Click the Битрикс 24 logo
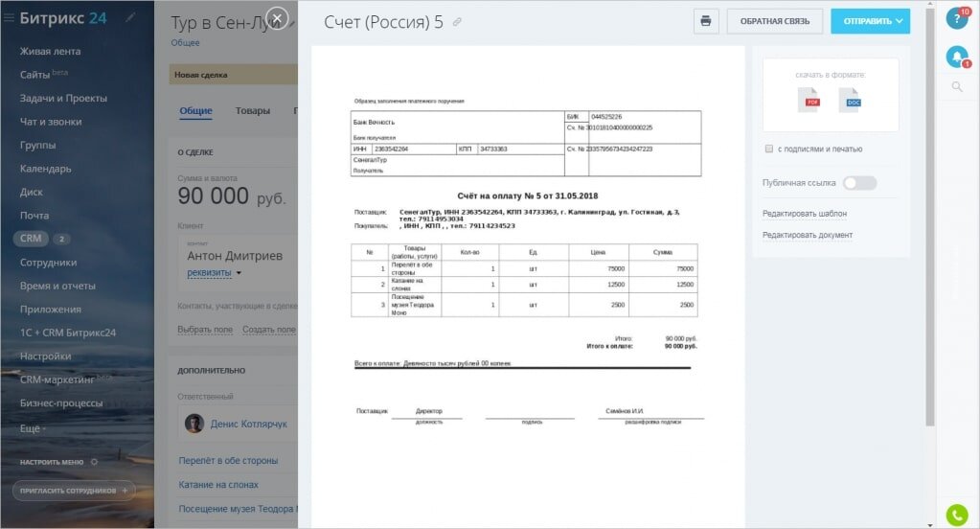 click(x=63, y=18)
